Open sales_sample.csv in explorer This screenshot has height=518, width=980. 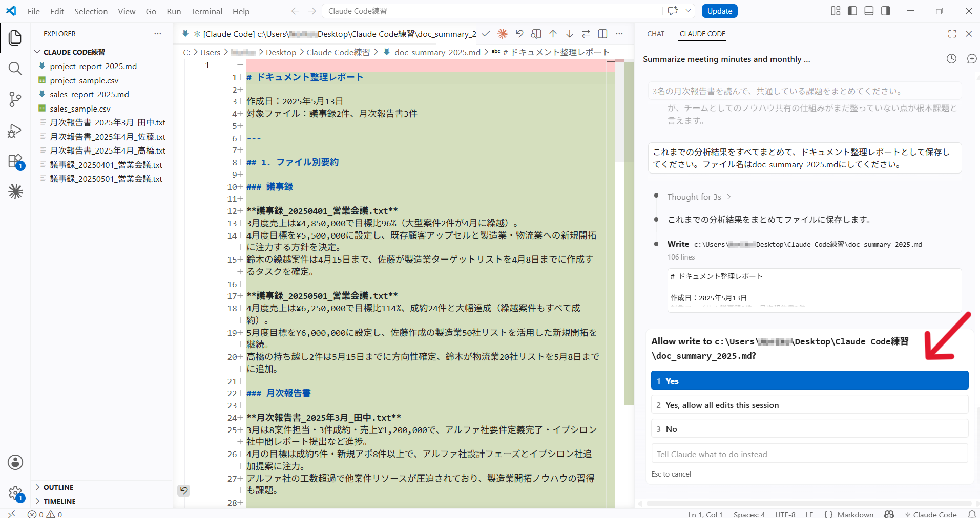pos(80,109)
